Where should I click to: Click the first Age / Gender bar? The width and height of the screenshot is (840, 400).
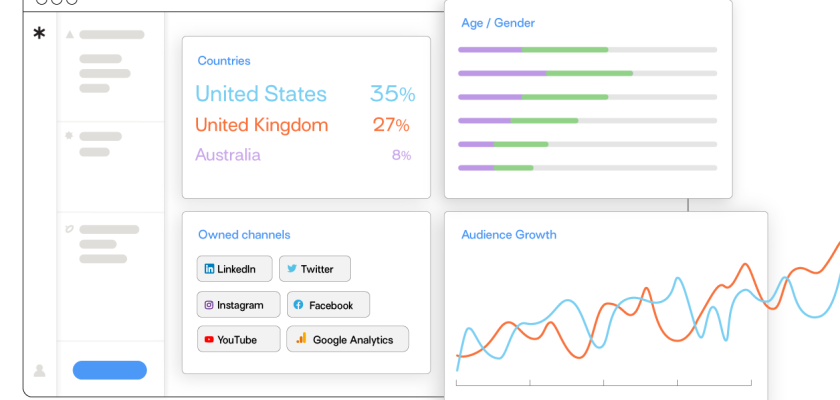tap(587, 49)
